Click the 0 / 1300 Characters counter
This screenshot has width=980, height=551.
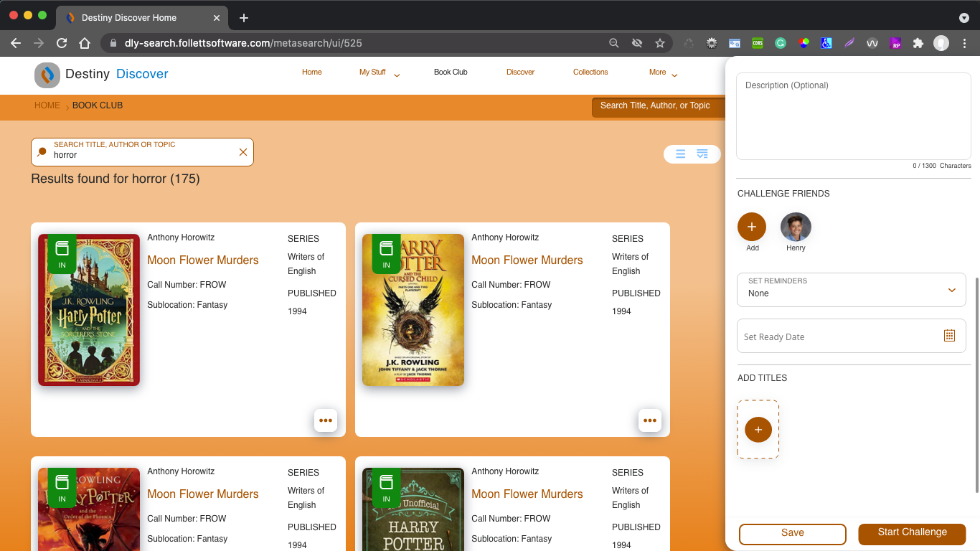942,166
